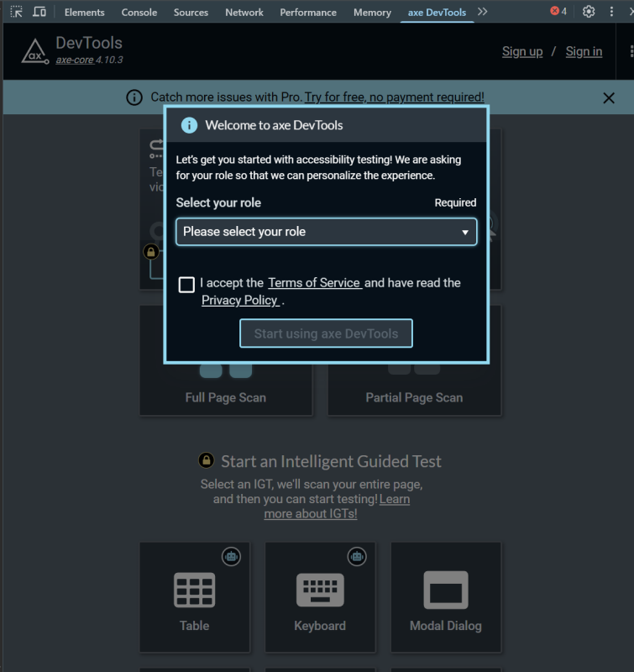This screenshot has width=634, height=672.
Task: Open the Please select your role dropdown
Action: coord(327,232)
